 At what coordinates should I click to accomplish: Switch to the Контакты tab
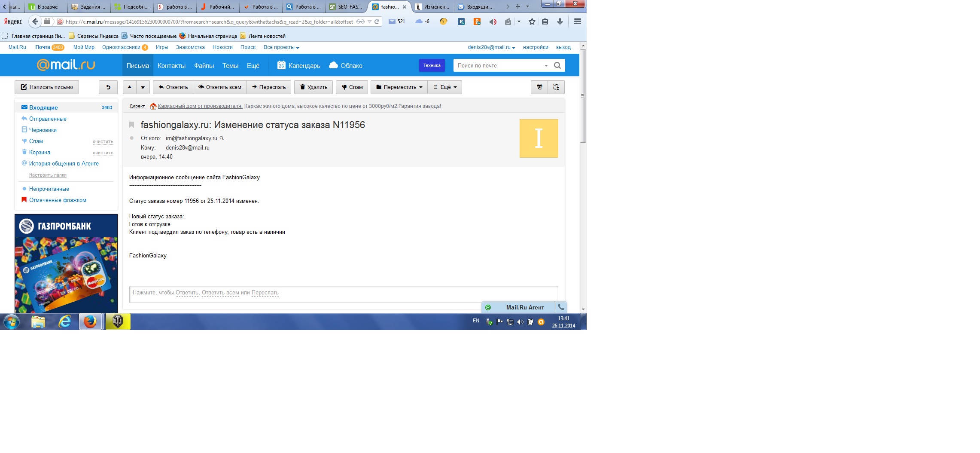click(171, 65)
